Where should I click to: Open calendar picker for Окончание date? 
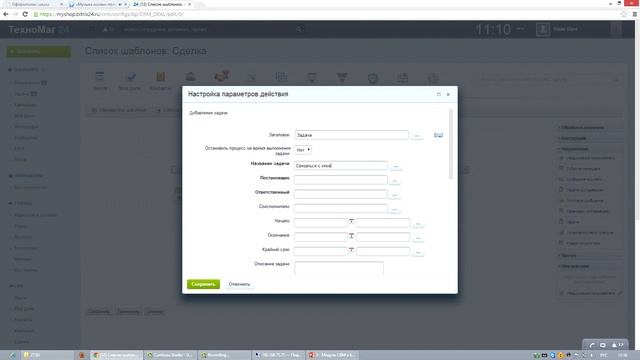351,236
